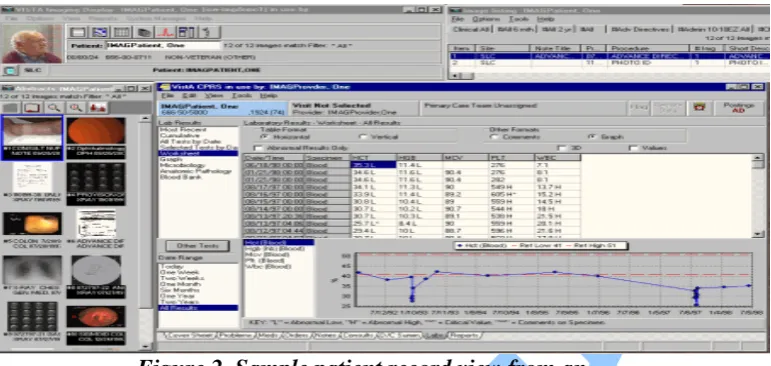The width and height of the screenshot is (771, 366).
Task: Click the Patient name input field
Action: pos(163,45)
